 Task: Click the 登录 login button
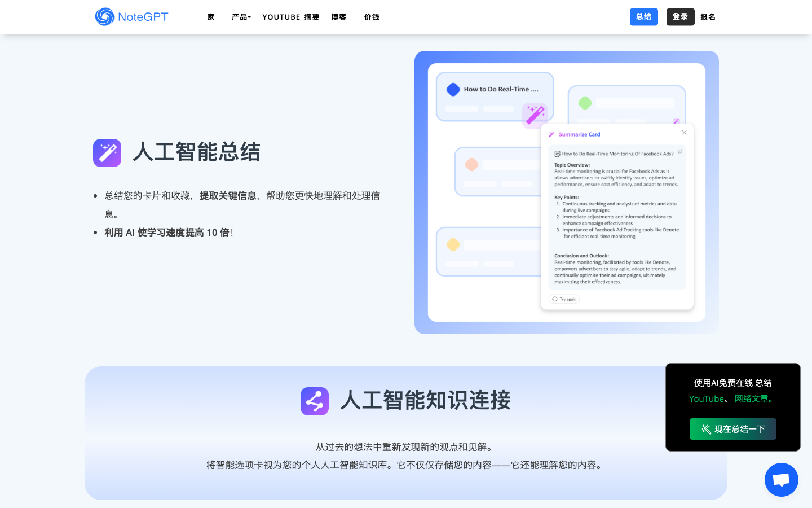click(x=680, y=17)
